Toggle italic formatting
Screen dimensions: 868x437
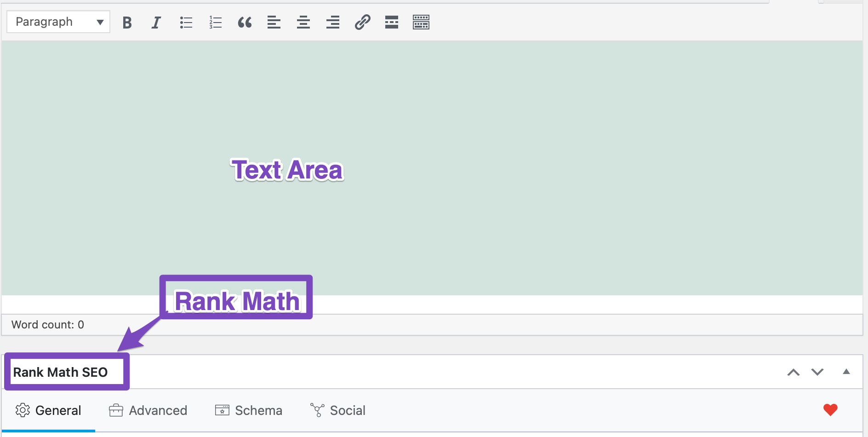[x=156, y=22]
